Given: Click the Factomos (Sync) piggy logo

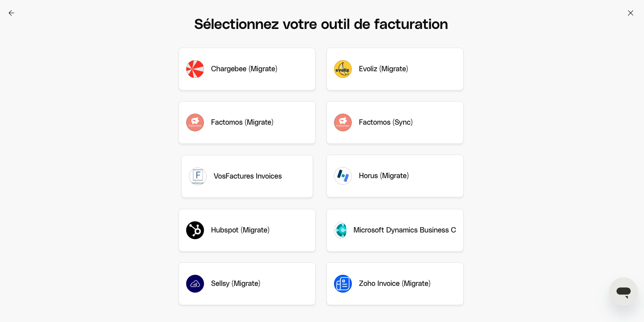Looking at the screenshot, I should pos(343,122).
